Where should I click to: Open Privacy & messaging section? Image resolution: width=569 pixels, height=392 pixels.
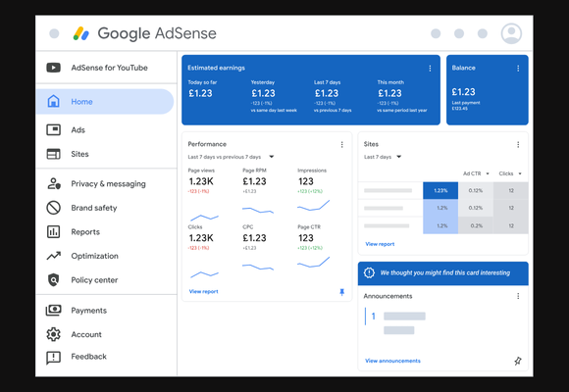point(106,183)
